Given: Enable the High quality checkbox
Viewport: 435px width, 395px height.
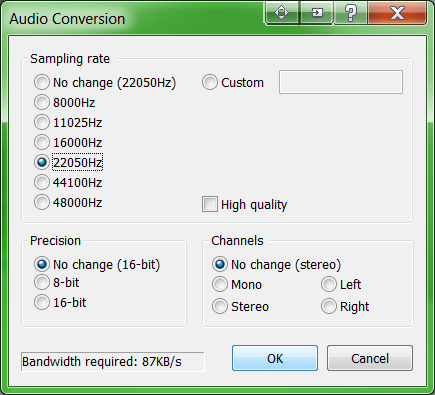Looking at the screenshot, I should pyautogui.click(x=244, y=204).
